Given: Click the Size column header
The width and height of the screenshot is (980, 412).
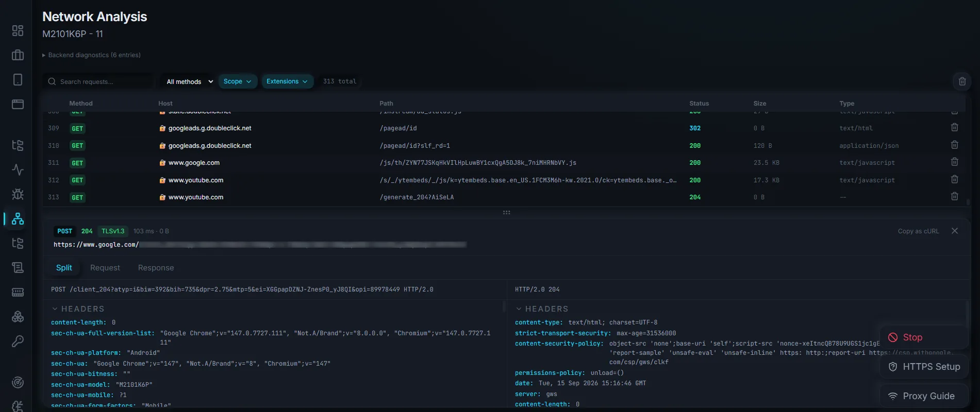Looking at the screenshot, I should (760, 104).
